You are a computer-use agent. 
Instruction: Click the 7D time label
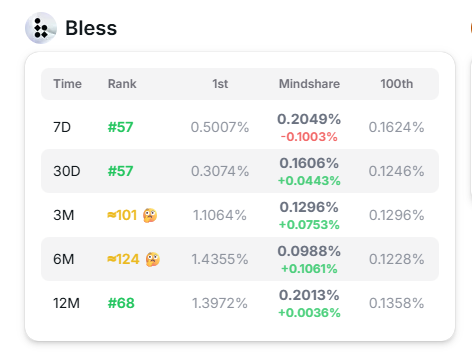62,127
